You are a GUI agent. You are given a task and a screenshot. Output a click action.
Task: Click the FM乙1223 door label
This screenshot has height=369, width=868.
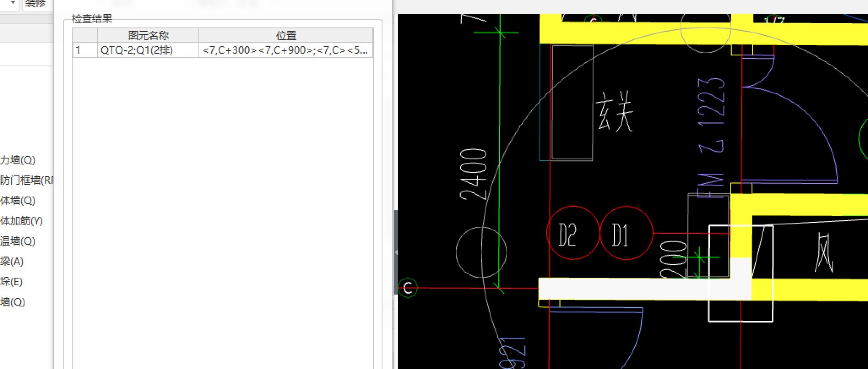point(711,137)
